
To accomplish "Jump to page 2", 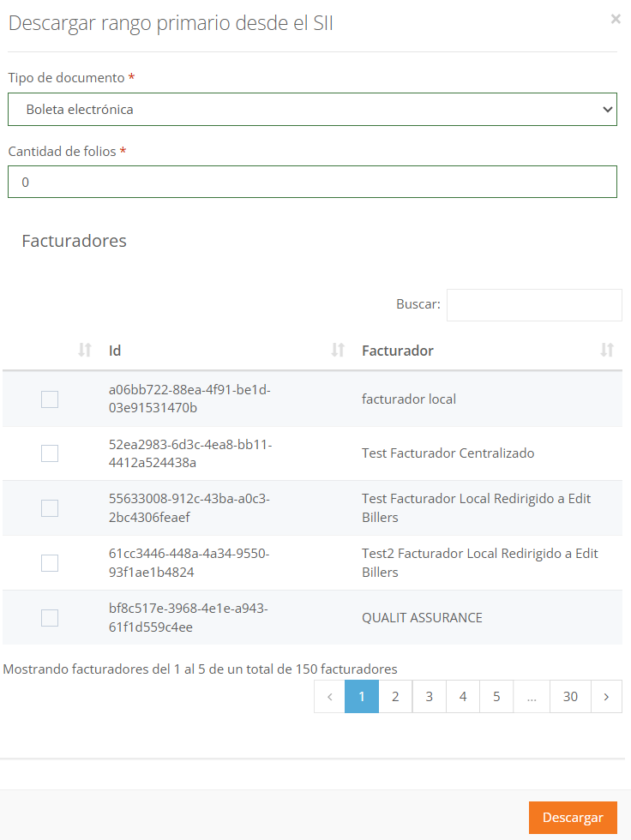I will click(395, 696).
